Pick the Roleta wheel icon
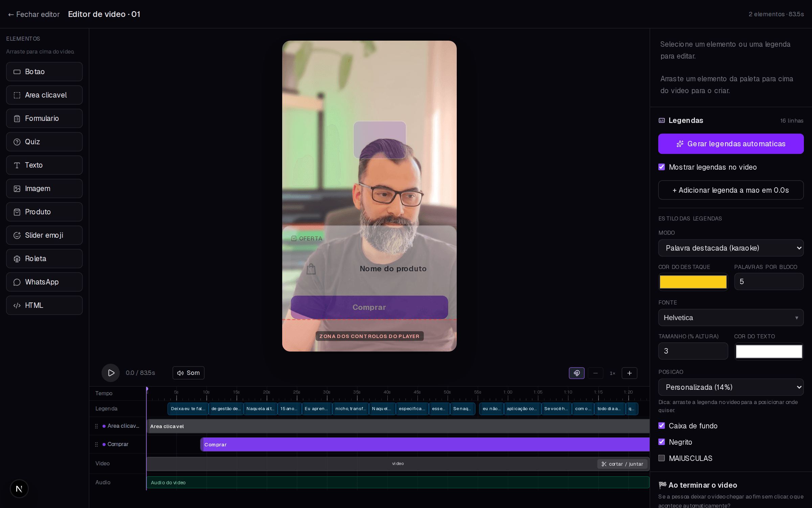 pyautogui.click(x=17, y=259)
